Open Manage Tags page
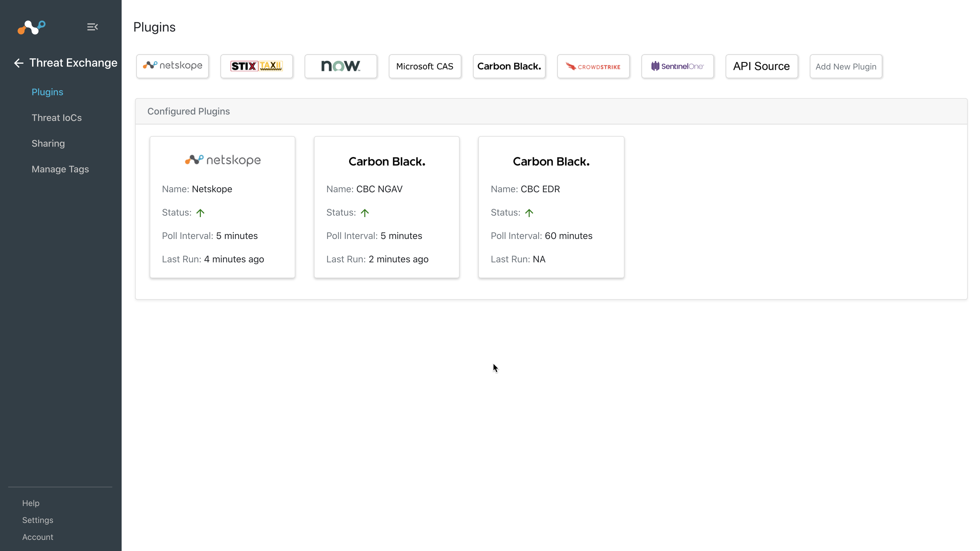 pos(60,169)
